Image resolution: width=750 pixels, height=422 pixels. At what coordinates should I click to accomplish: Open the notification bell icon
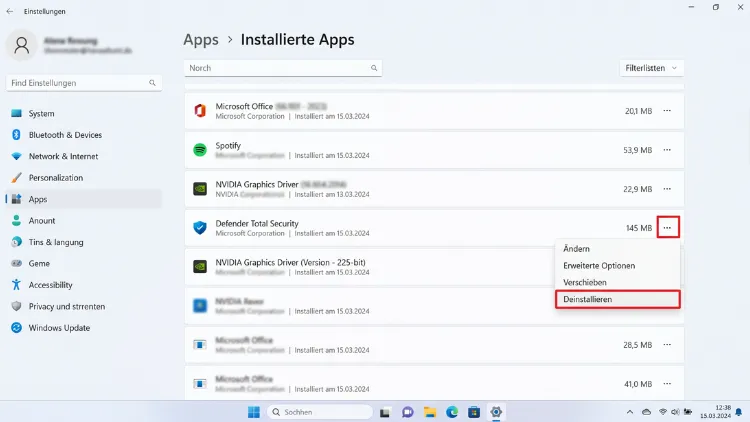tap(739, 412)
